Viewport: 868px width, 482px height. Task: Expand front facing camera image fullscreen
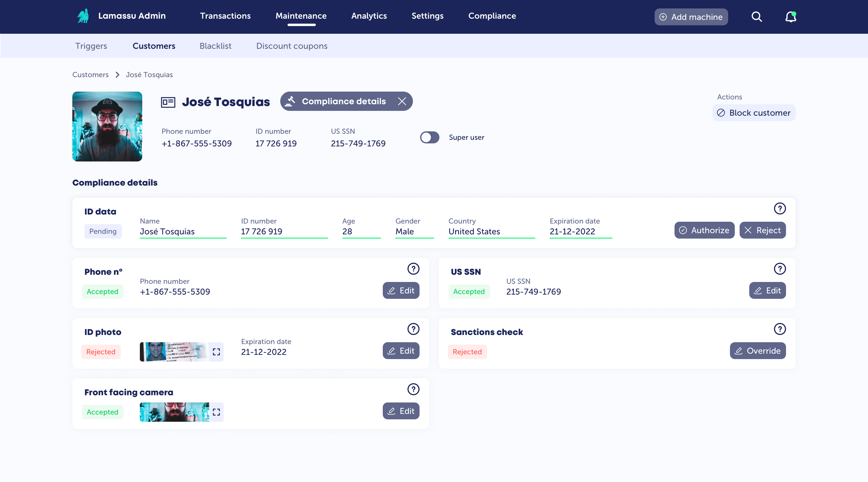coord(216,412)
